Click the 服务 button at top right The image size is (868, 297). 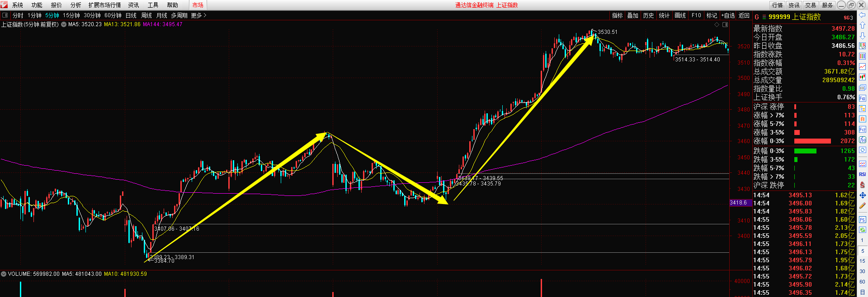point(827,5)
